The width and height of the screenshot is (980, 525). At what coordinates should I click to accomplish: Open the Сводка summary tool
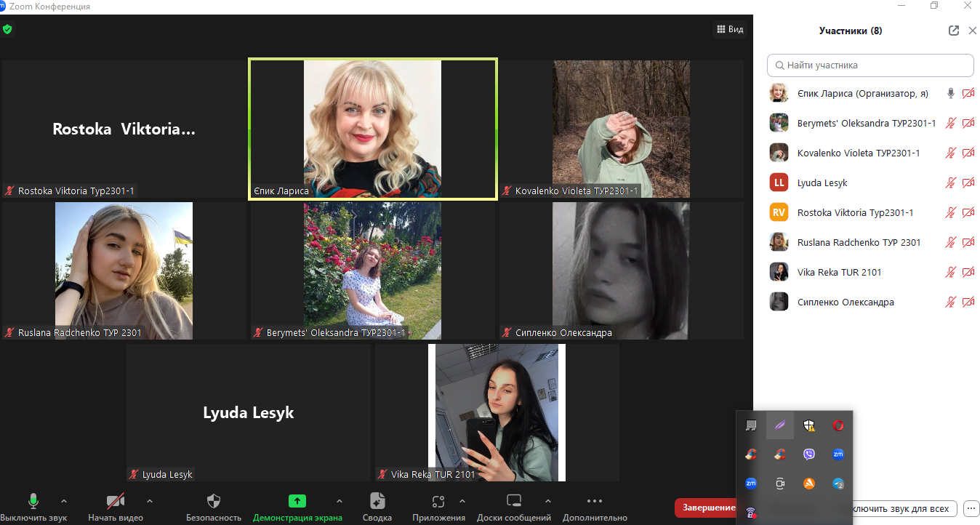376,507
